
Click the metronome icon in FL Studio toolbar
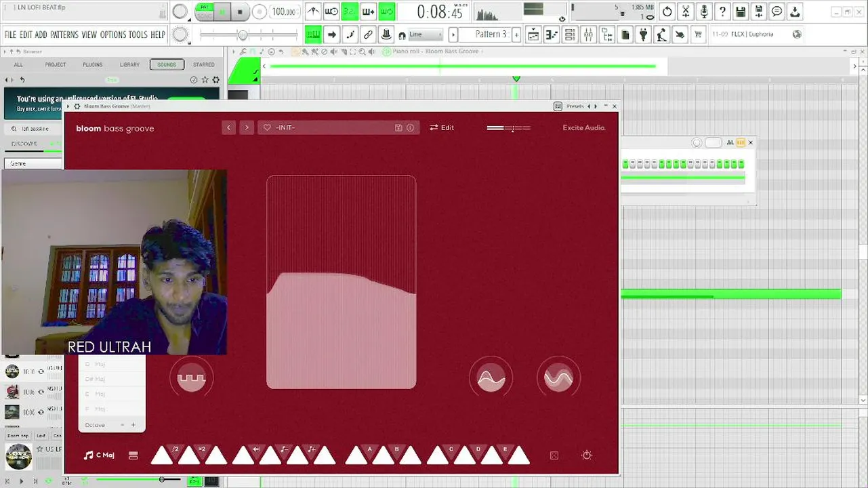[x=313, y=12]
